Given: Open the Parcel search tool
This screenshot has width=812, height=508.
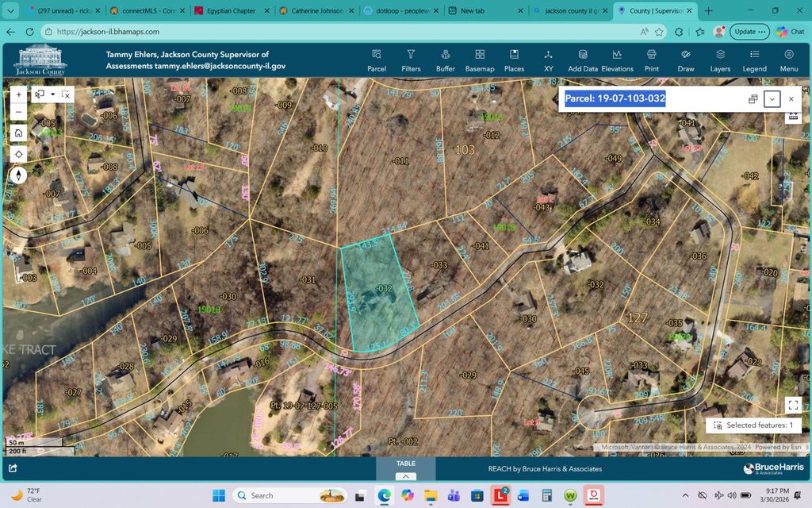Looking at the screenshot, I should [377, 60].
